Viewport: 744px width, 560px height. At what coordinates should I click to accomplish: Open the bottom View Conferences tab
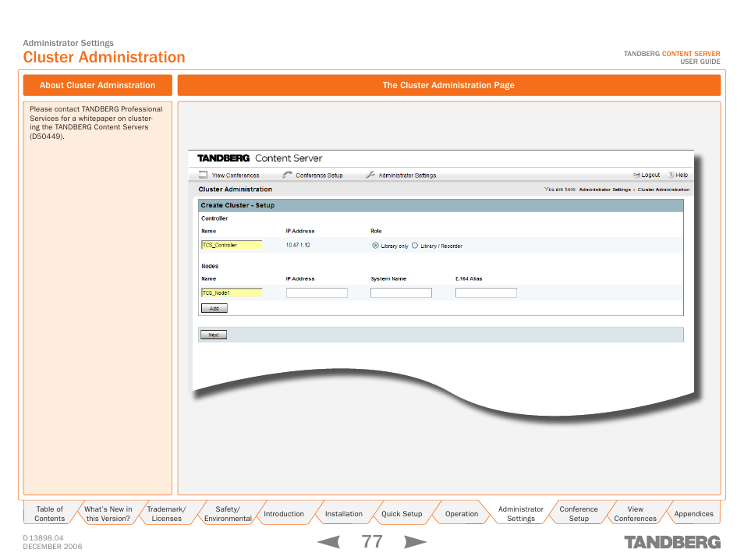636,513
